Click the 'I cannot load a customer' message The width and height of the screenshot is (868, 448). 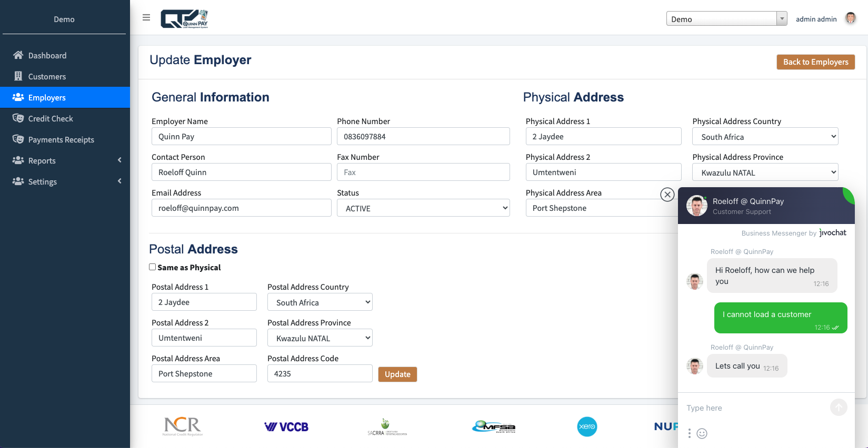781,318
